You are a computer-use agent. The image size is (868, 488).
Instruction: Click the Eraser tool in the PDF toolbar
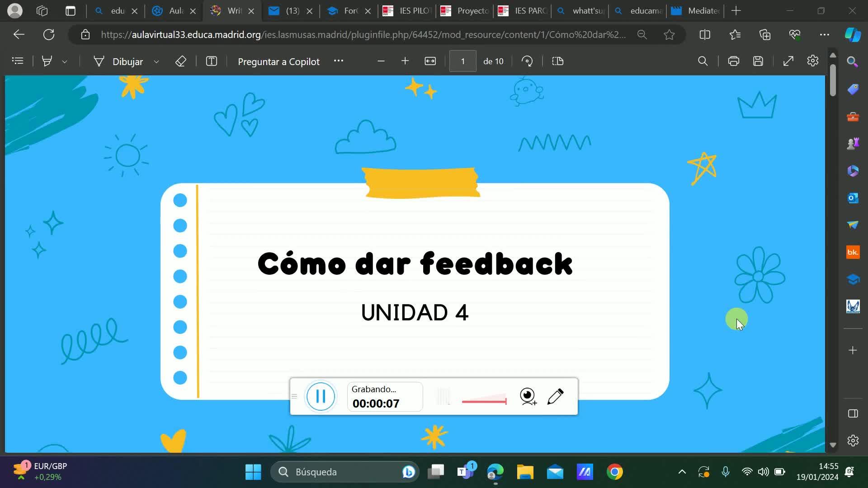point(181,61)
